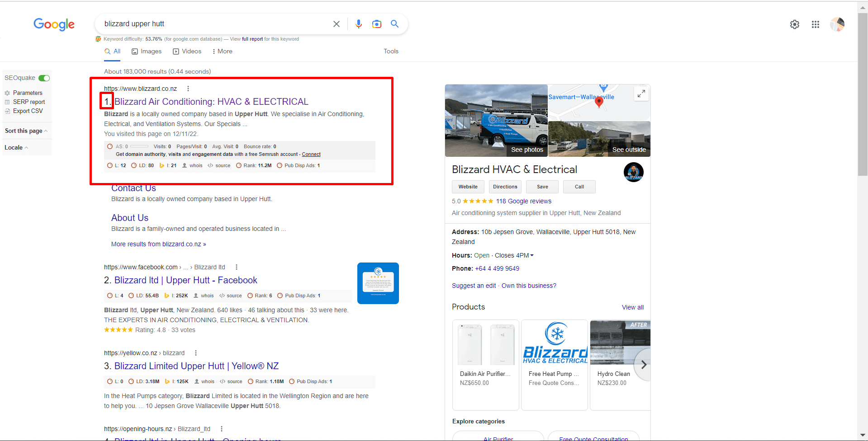Click the Semrush Connect link
The image size is (868, 441).
(311, 155)
